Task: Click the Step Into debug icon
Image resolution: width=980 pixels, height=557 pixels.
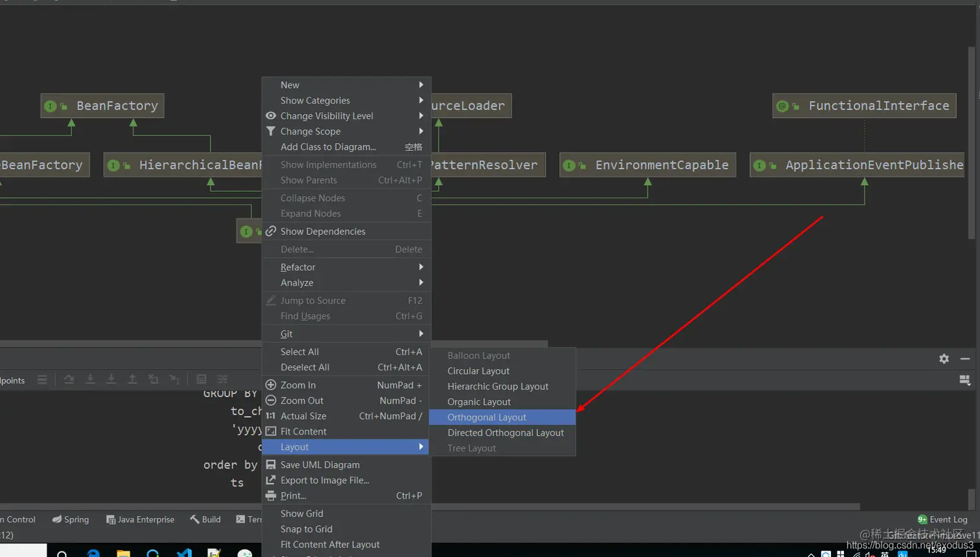Action: [90, 380]
